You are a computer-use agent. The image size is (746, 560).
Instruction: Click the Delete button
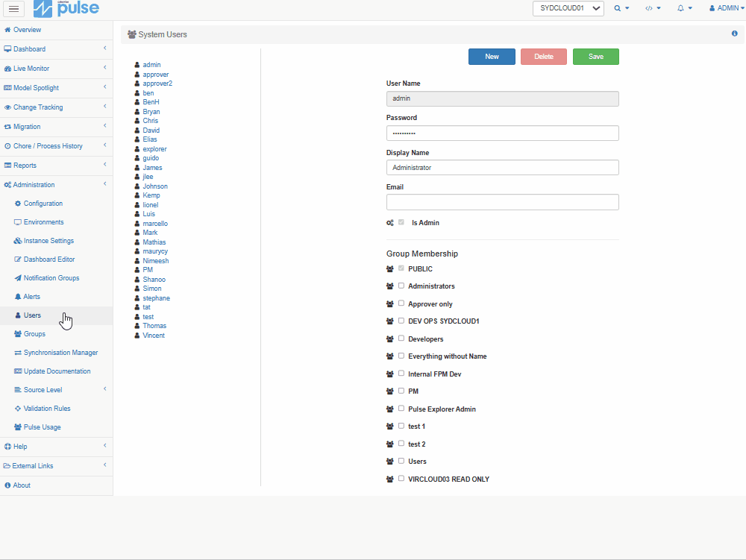pos(544,57)
